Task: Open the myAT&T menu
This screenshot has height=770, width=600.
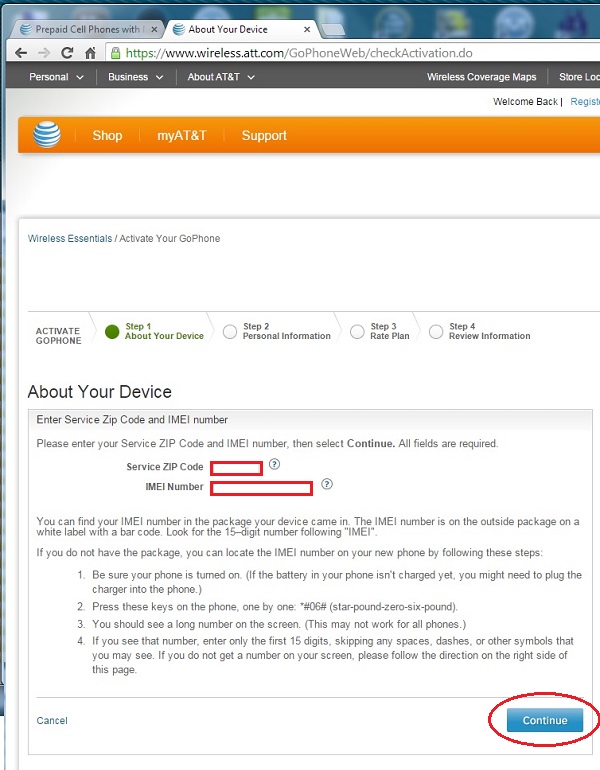Action: [182, 136]
